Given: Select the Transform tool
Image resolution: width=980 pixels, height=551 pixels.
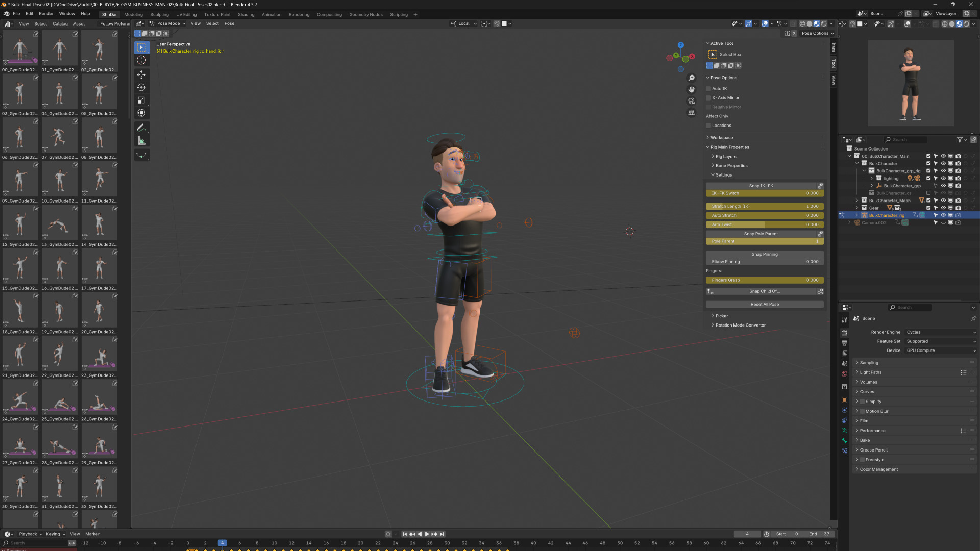Looking at the screenshot, I should [141, 113].
